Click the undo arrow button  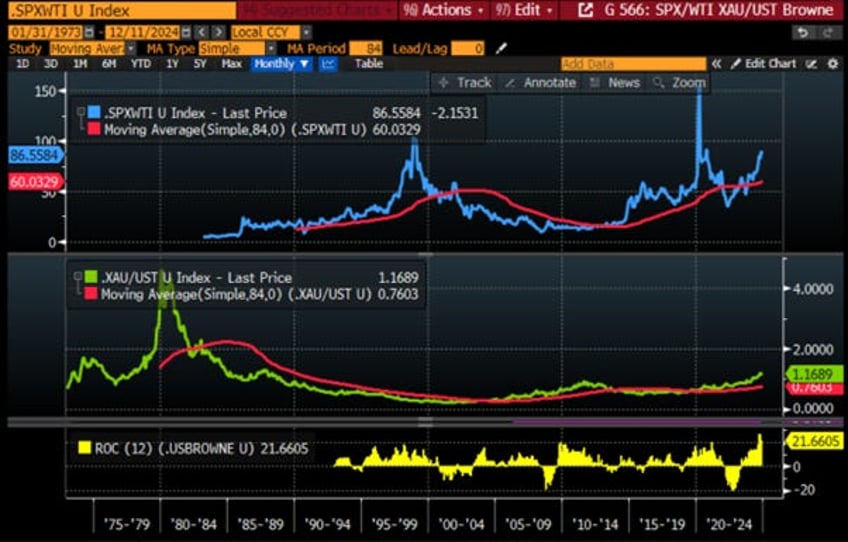click(801, 32)
